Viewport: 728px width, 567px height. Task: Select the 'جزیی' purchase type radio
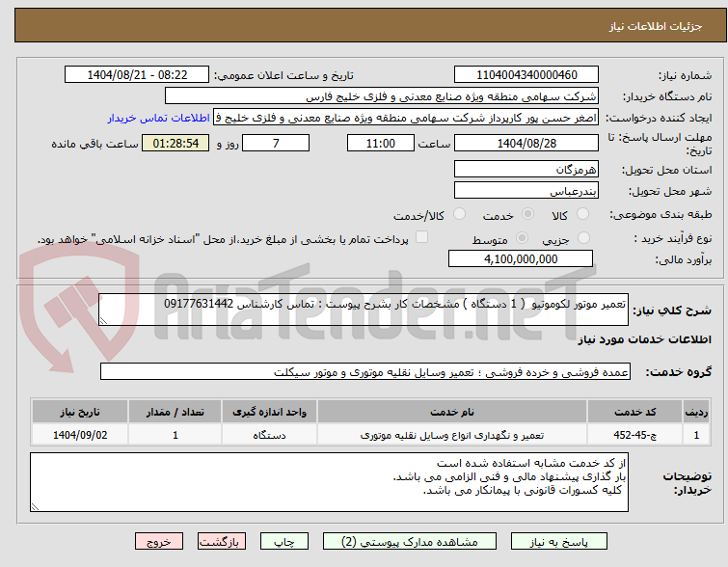[x=583, y=238]
